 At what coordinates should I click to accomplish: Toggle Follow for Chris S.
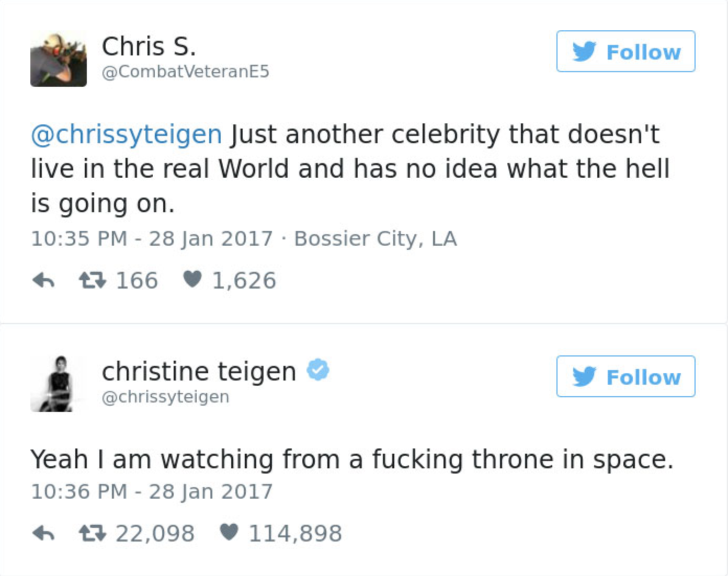(625, 51)
